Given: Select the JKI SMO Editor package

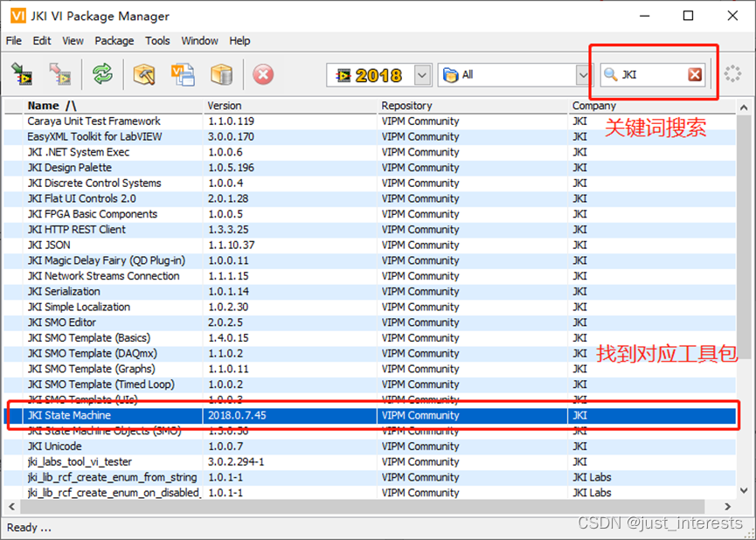Looking at the screenshot, I should [370, 322].
